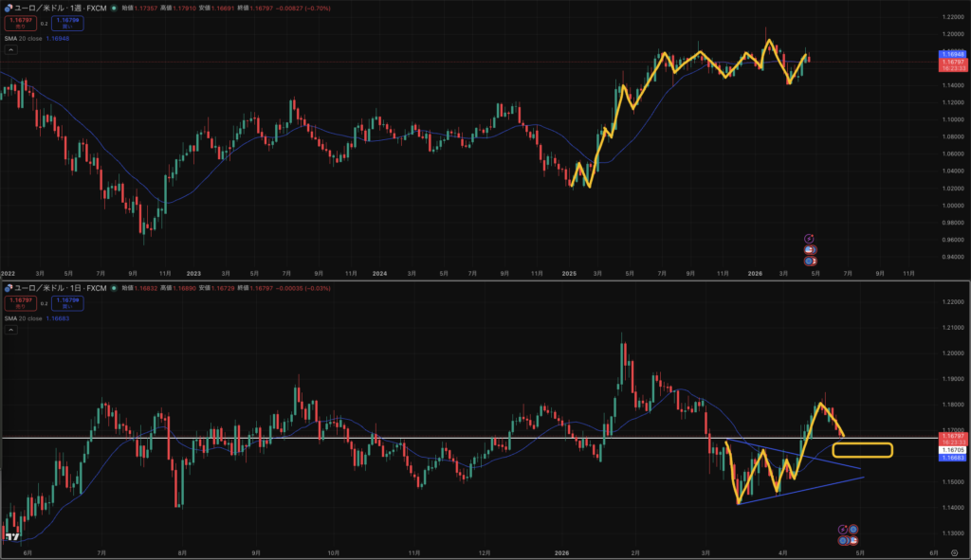Viewport: 971px width, 560px height.
Task: Click the buy price button on weekly chart
Action: (x=67, y=22)
